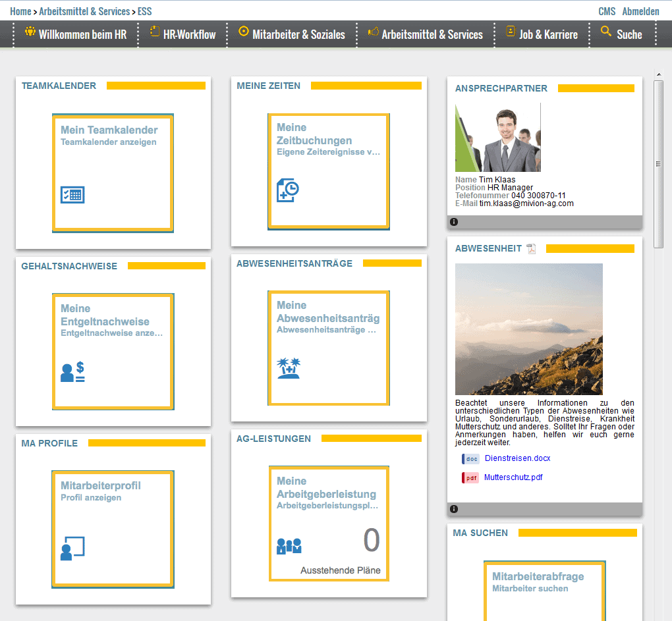
Task: Click the Arbeitsmittel thumbs-up icon
Action: 374,31
